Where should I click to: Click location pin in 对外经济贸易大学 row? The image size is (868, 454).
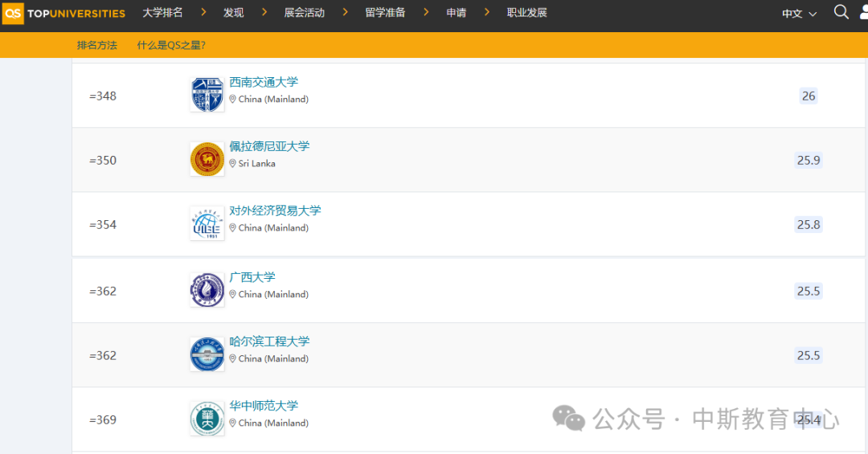232,227
